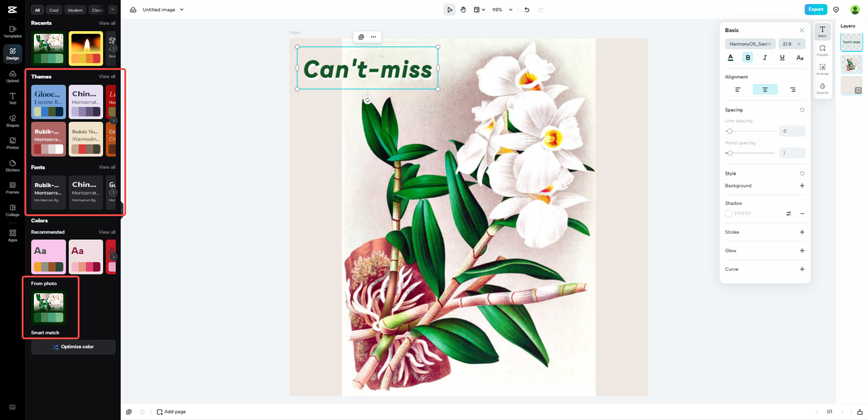Click duplicate icon above the text box

[x=361, y=37]
